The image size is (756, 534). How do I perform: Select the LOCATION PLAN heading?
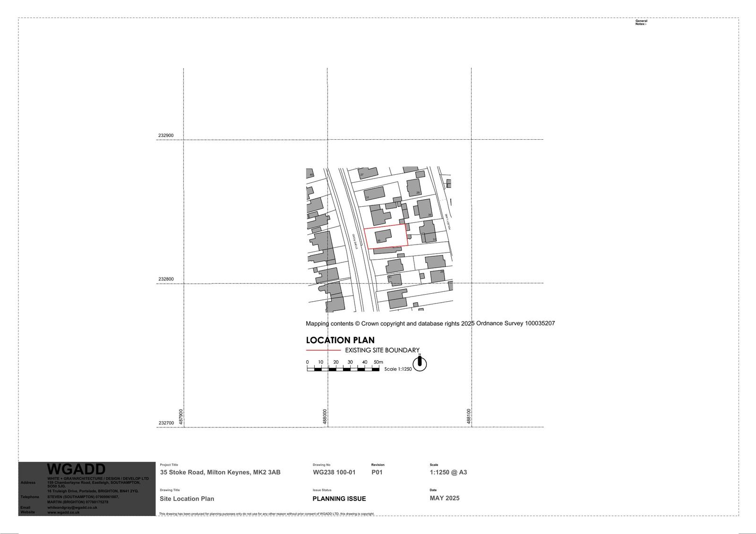click(340, 340)
